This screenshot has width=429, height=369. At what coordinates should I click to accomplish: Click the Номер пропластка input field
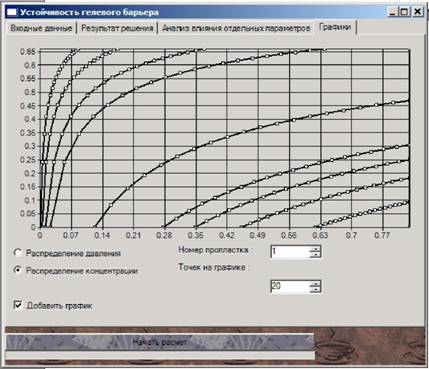tap(290, 251)
